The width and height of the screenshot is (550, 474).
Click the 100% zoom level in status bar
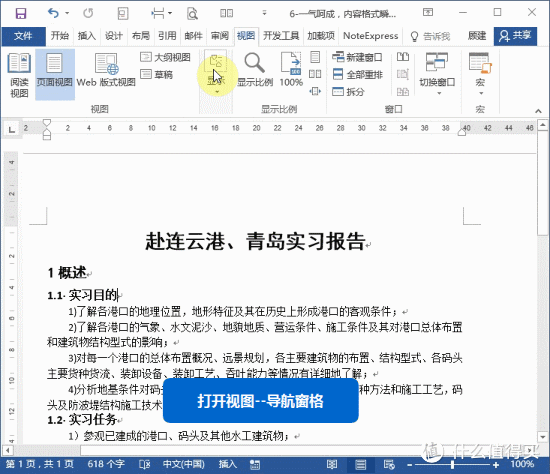(522, 464)
